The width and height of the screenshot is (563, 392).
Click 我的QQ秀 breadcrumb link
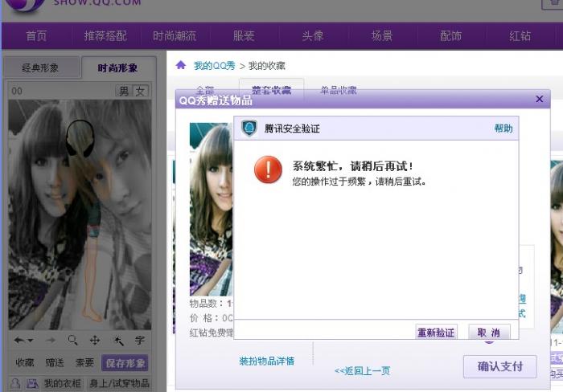215,66
